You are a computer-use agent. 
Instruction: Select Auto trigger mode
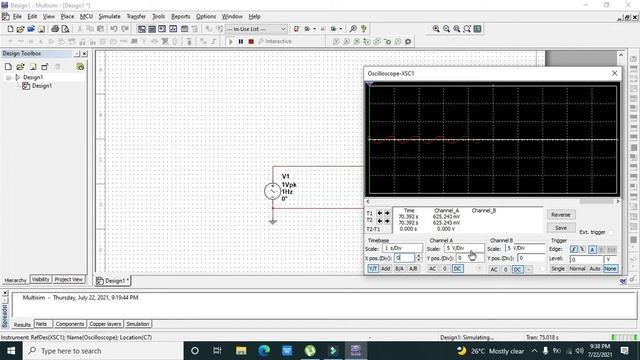[x=595, y=269]
